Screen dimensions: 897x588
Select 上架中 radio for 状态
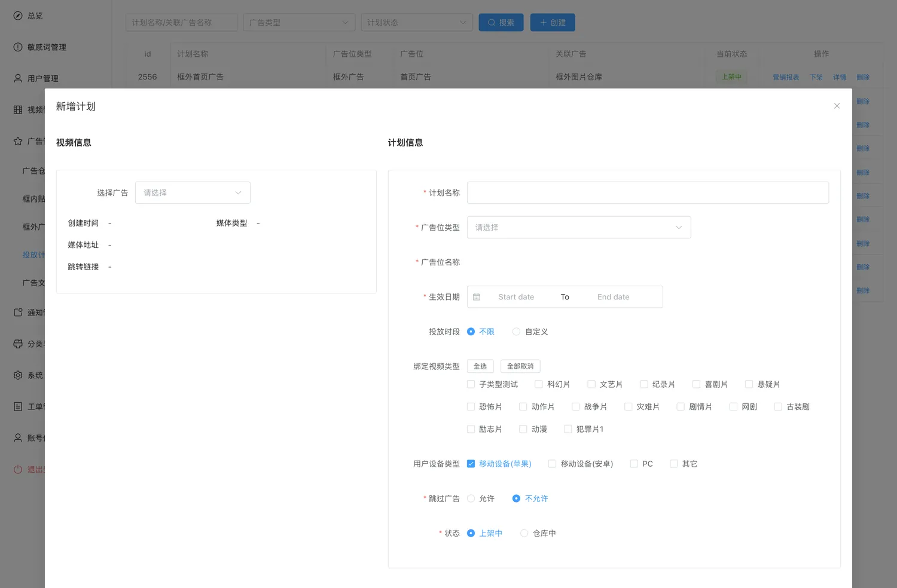coord(471,533)
